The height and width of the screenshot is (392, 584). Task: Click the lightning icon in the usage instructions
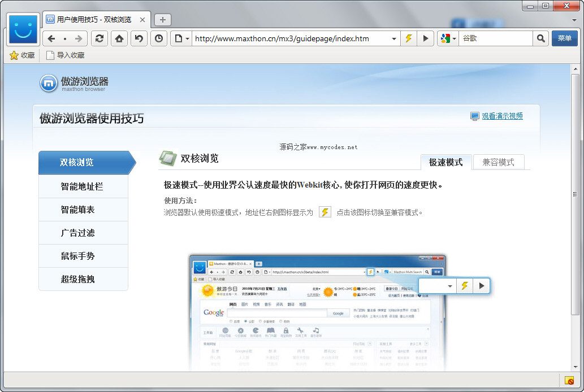(325, 212)
